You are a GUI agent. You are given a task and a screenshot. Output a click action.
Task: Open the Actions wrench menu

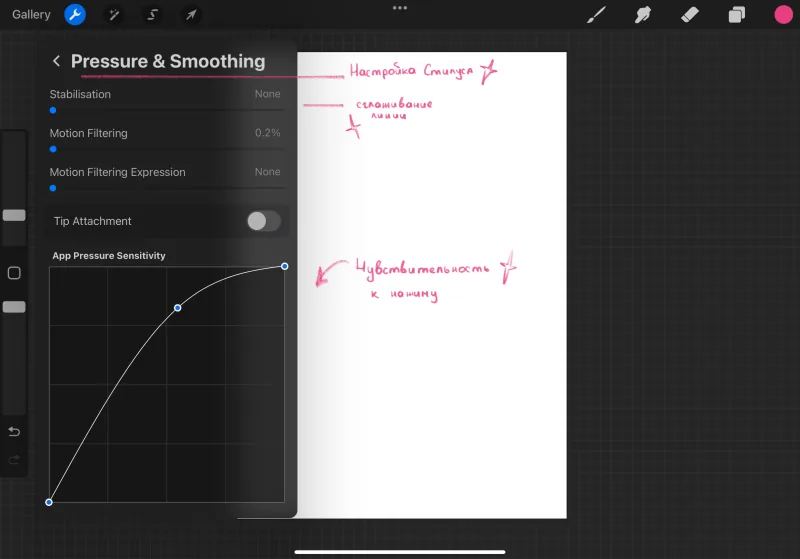coord(75,15)
